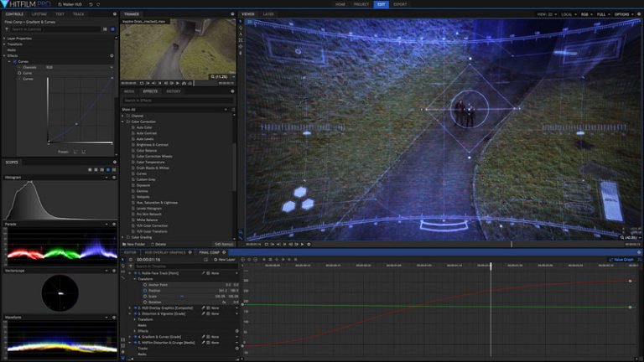Click pencil icon on Gradient & Curves layer
The image size is (644, 362).
203,337
